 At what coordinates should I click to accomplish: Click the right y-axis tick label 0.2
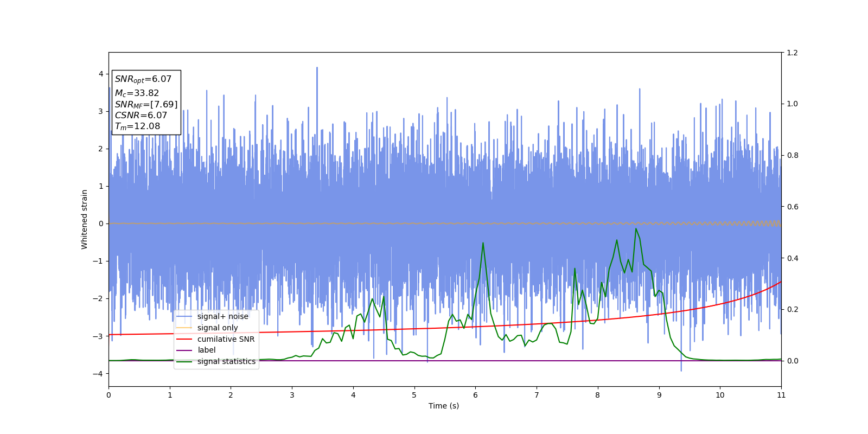tap(792, 309)
